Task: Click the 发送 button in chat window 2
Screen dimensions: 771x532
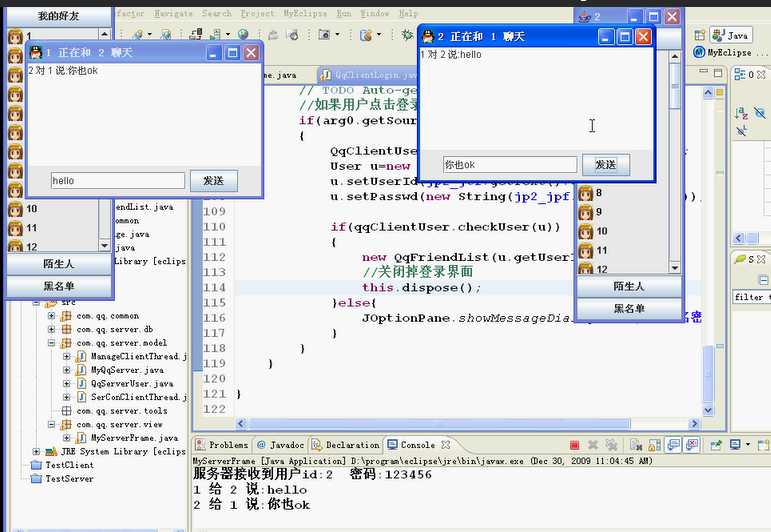Action: (x=605, y=165)
